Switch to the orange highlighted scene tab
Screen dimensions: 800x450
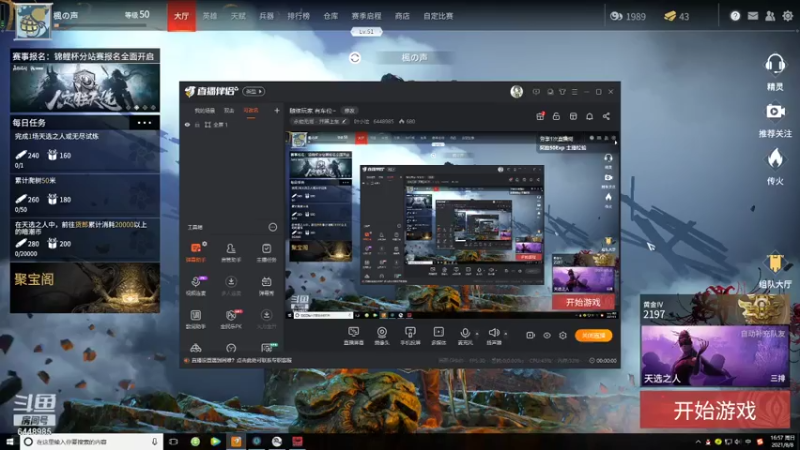pos(251,111)
